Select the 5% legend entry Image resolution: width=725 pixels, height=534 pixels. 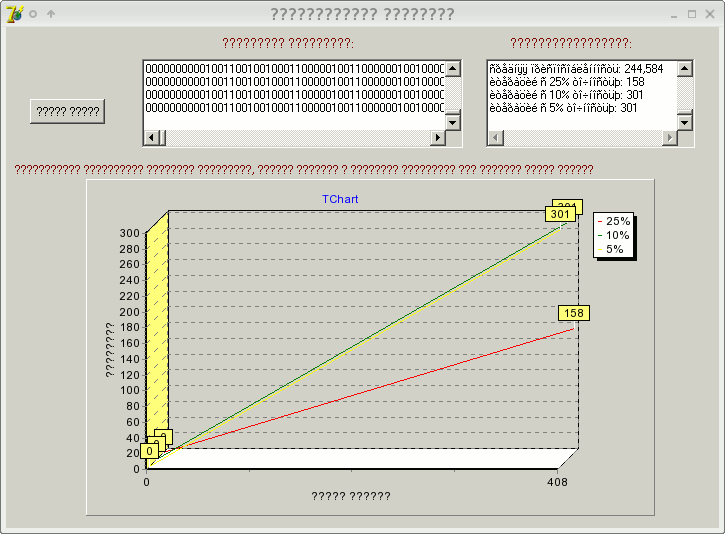615,249
